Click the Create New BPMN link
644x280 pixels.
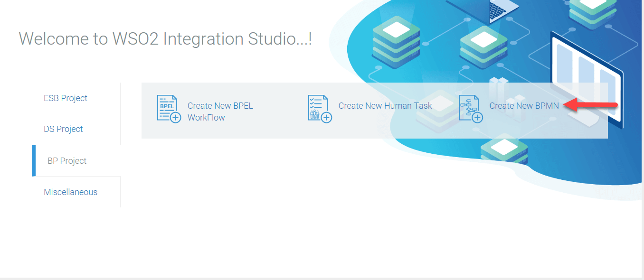[524, 106]
